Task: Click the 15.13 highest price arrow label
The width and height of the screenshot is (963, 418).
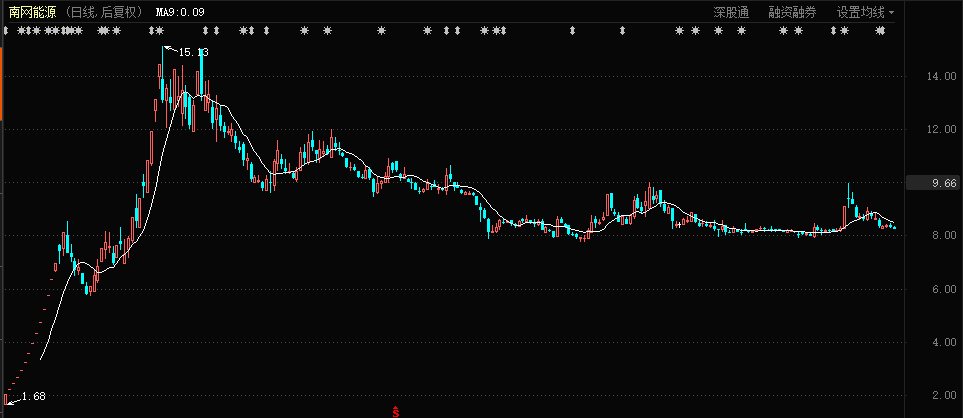Action: click(x=191, y=51)
